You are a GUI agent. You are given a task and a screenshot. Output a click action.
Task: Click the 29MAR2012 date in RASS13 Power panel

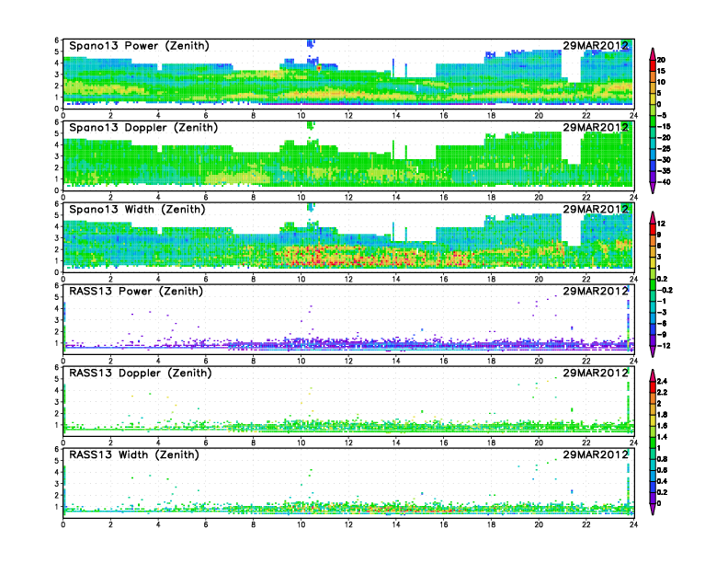tap(596, 291)
